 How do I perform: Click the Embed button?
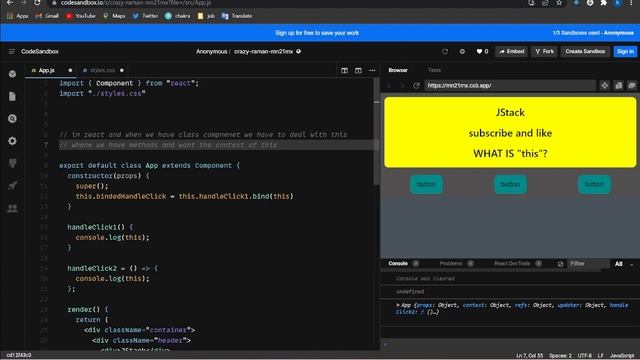point(511,51)
